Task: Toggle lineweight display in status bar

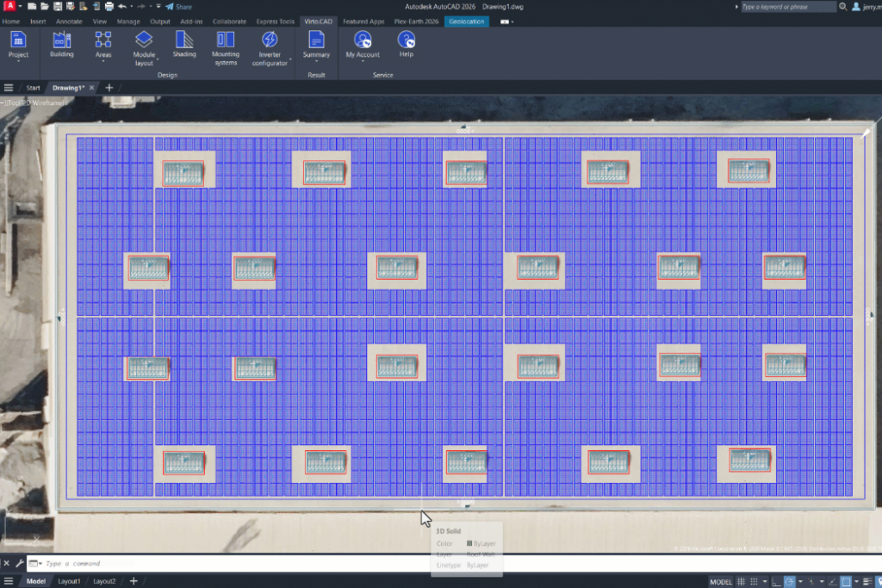Action: (866, 581)
